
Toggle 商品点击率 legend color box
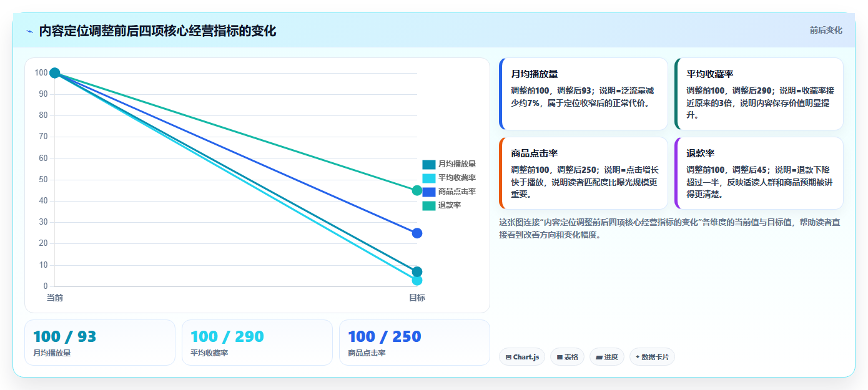428,192
